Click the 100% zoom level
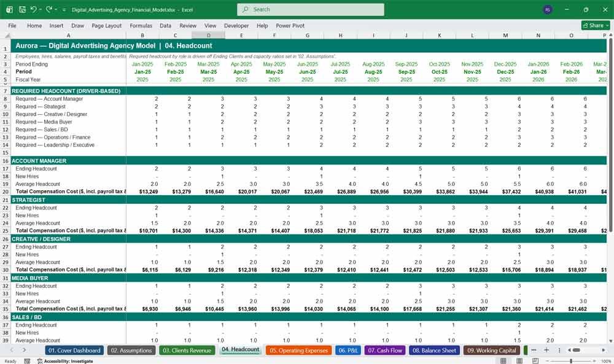This screenshot has width=614, height=364. coord(605,361)
